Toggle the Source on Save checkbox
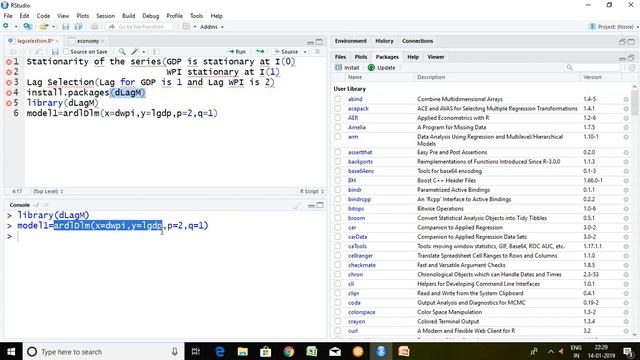The image size is (640, 360). (x=66, y=52)
